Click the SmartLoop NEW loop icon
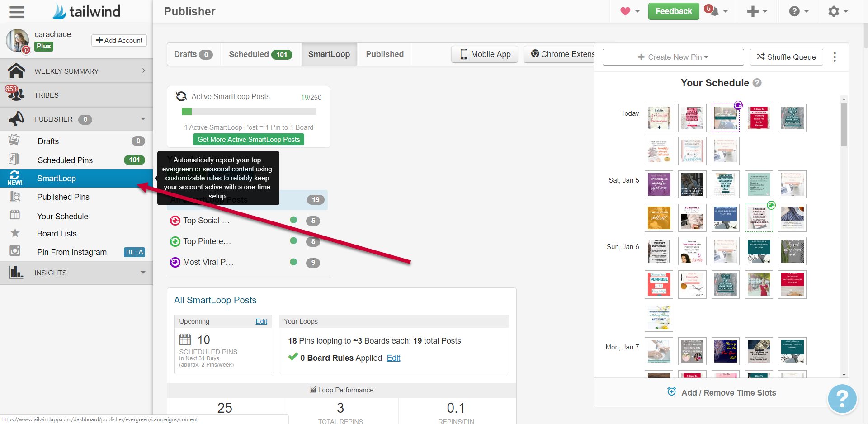 (x=14, y=178)
